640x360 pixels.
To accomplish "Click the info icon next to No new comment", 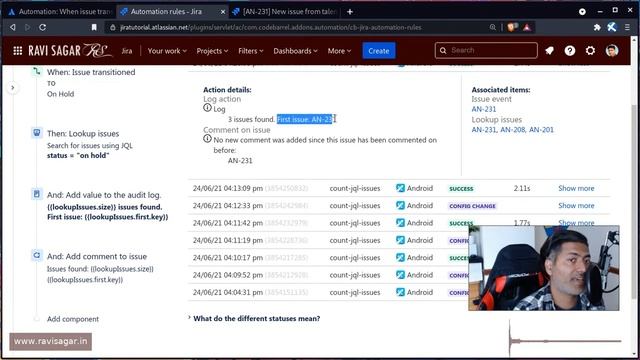I will (x=207, y=139).
